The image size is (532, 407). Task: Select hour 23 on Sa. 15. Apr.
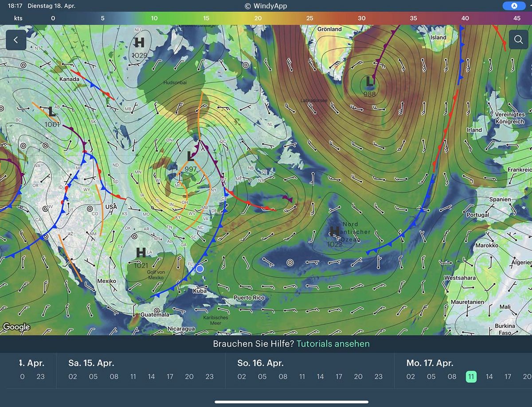coord(209,377)
